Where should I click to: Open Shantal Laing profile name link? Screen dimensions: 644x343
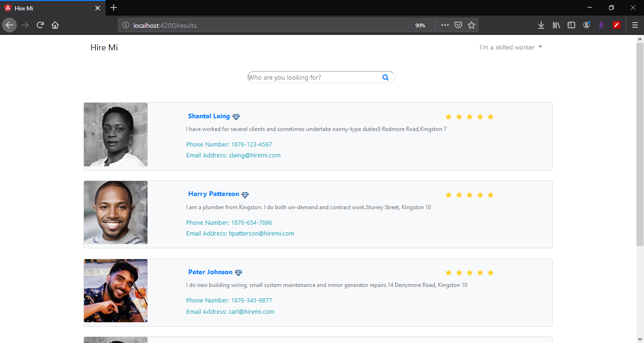pyautogui.click(x=209, y=116)
